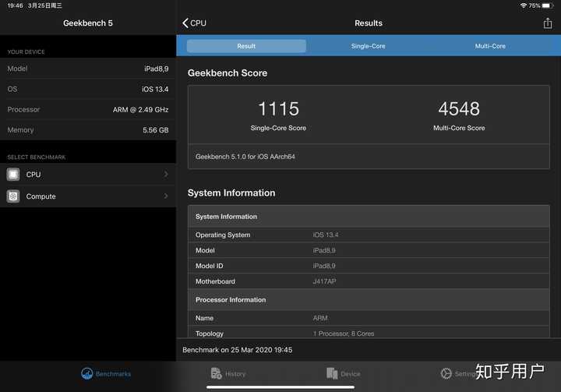Tap the sidebar Processor row ARM @ 2.49 GHz
This screenshot has width=561, height=392.
(x=88, y=110)
